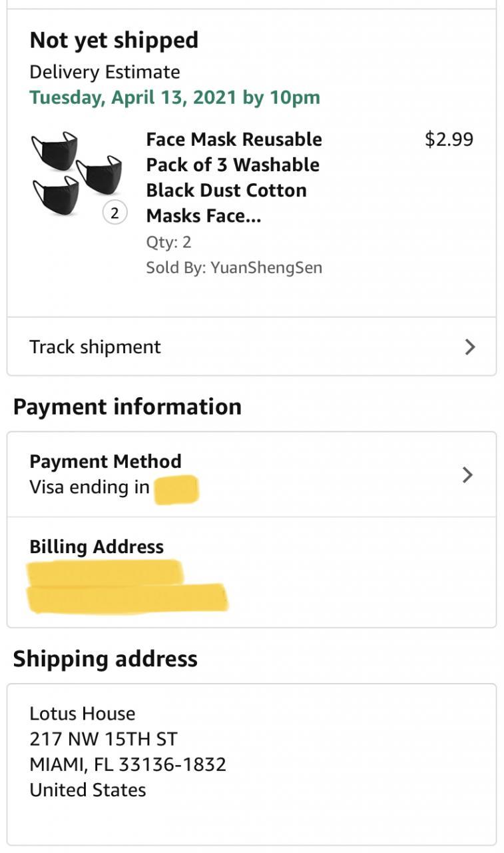Open the face mask product thumbnail
The image size is (504, 853).
pos(76,173)
